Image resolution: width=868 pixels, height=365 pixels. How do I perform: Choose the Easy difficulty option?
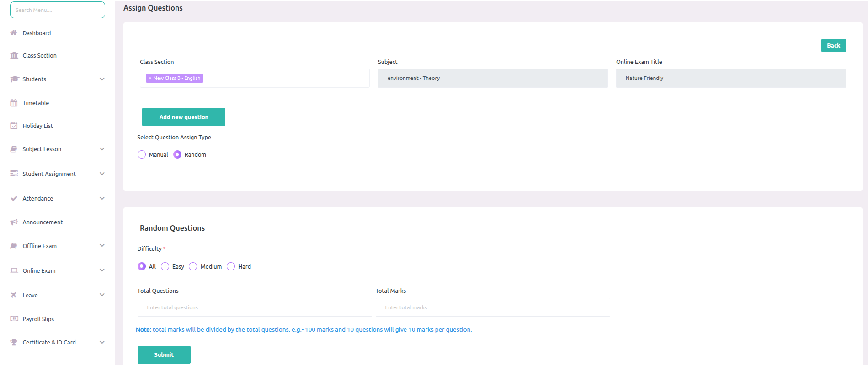(165, 266)
